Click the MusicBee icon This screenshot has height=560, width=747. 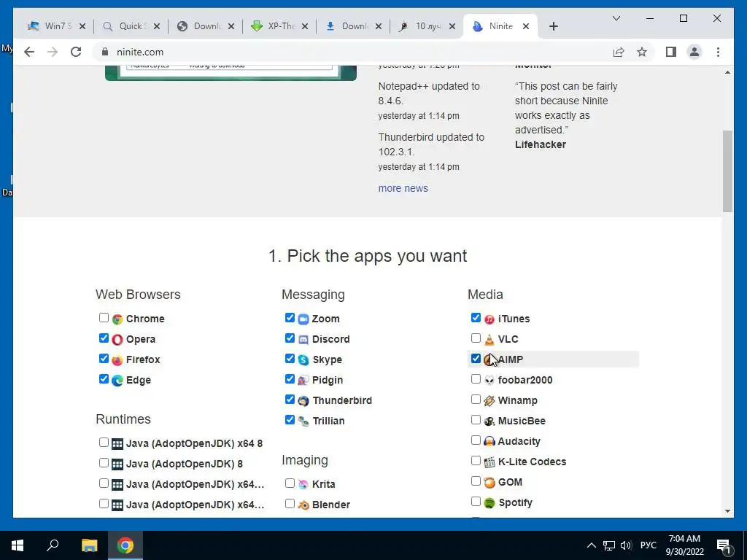[489, 421]
